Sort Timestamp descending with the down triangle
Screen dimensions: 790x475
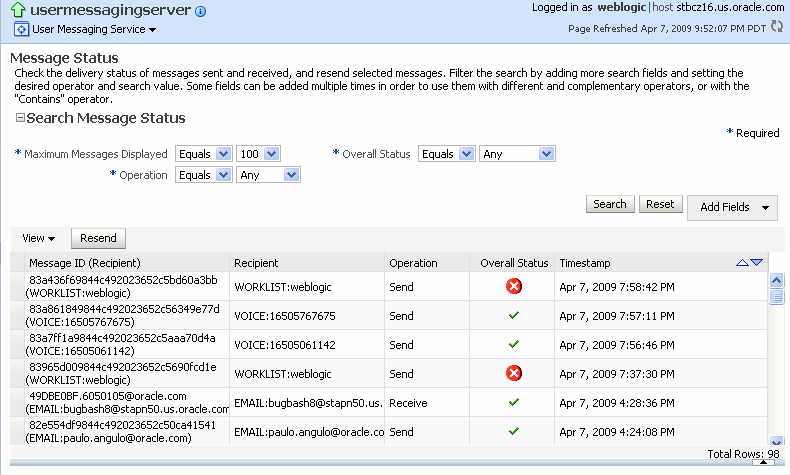[x=756, y=262]
